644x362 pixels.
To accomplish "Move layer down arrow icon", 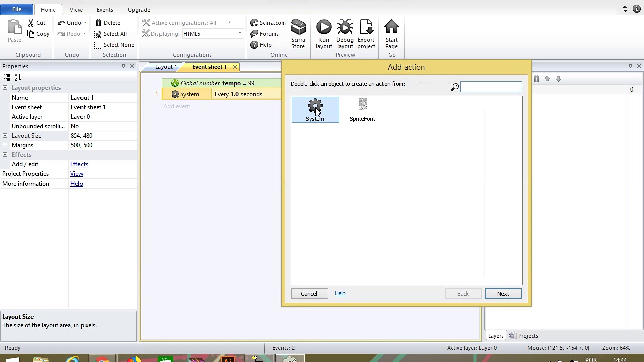I will (558, 79).
